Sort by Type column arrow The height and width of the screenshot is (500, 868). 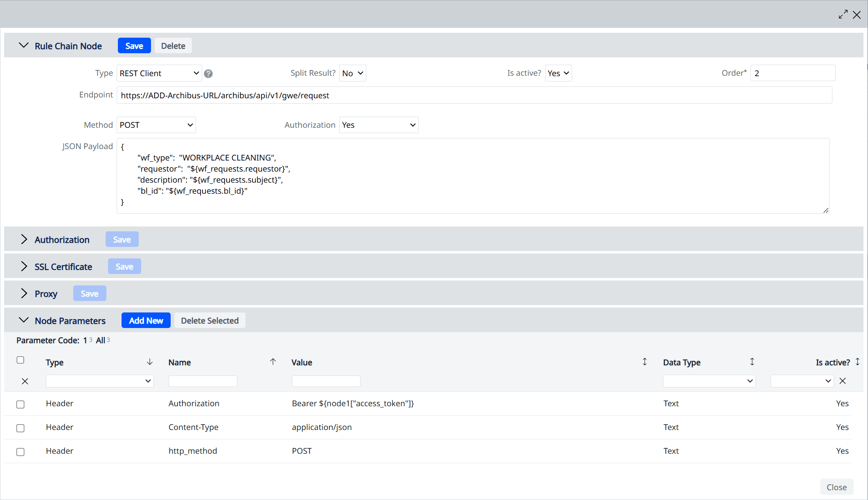tap(150, 362)
